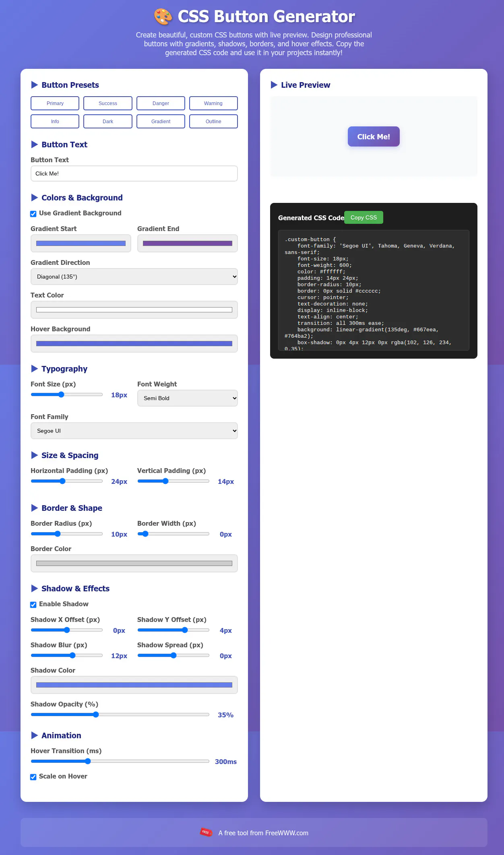Click the 'A free tool from FreeWWW.com' text
This screenshot has height=855, width=504.
pyautogui.click(x=263, y=833)
